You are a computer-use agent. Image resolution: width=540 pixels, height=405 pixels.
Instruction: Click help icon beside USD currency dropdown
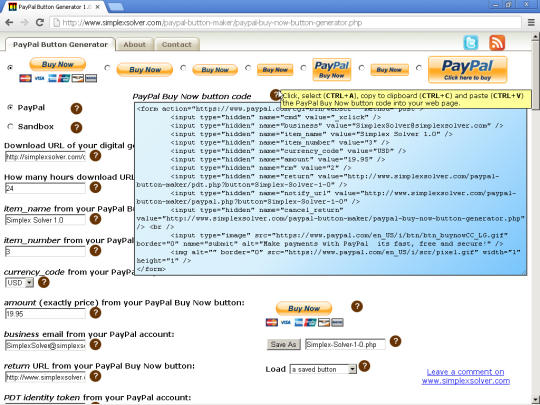coord(44,282)
